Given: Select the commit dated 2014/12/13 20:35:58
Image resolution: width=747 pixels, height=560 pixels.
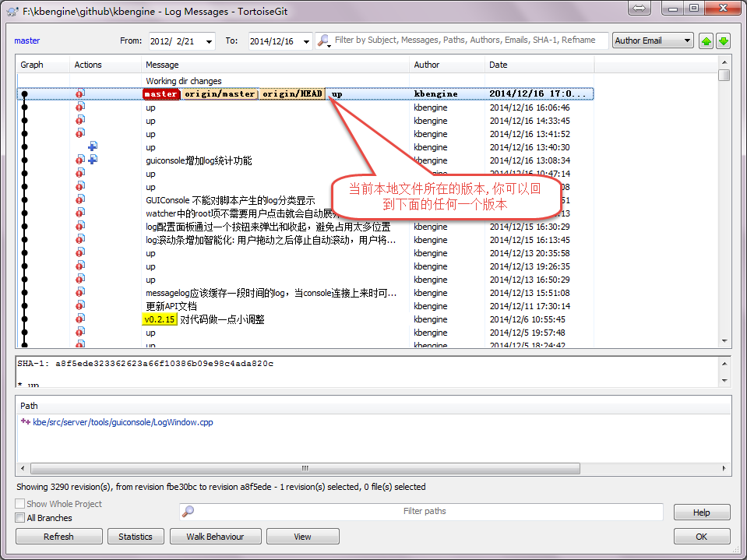Looking at the screenshot, I should pos(305,253).
